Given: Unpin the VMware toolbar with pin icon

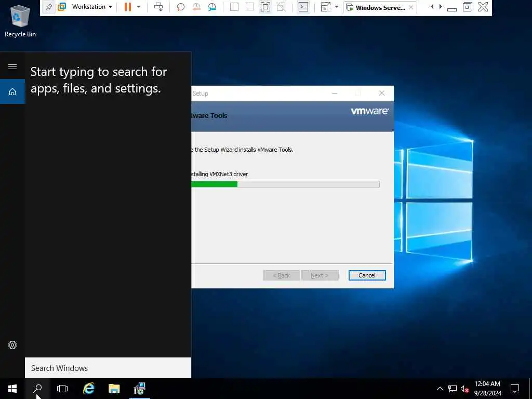Looking at the screenshot, I should [49, 7].
